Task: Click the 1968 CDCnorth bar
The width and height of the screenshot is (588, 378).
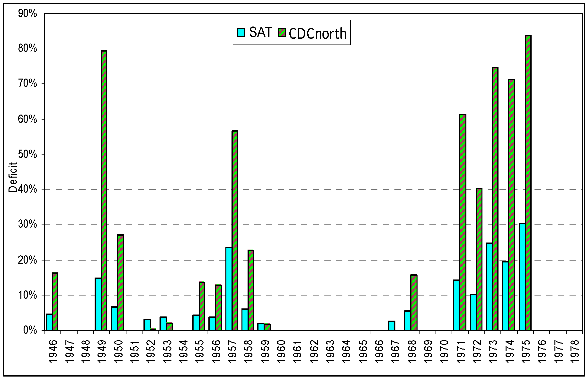Action: click(x=414, y=302)
